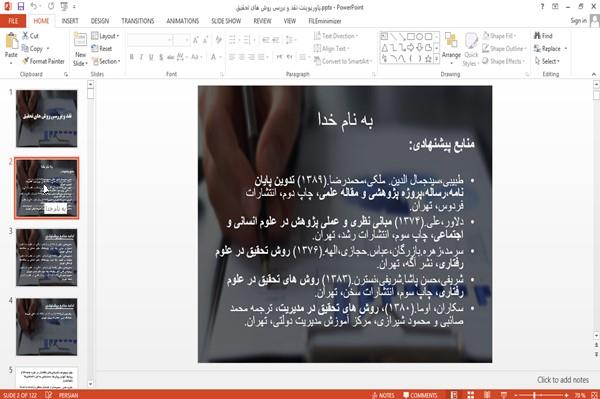Select the oval shape in the shapes gallery
This screenshot has height=399, width=600.
[x=419, y=37]
